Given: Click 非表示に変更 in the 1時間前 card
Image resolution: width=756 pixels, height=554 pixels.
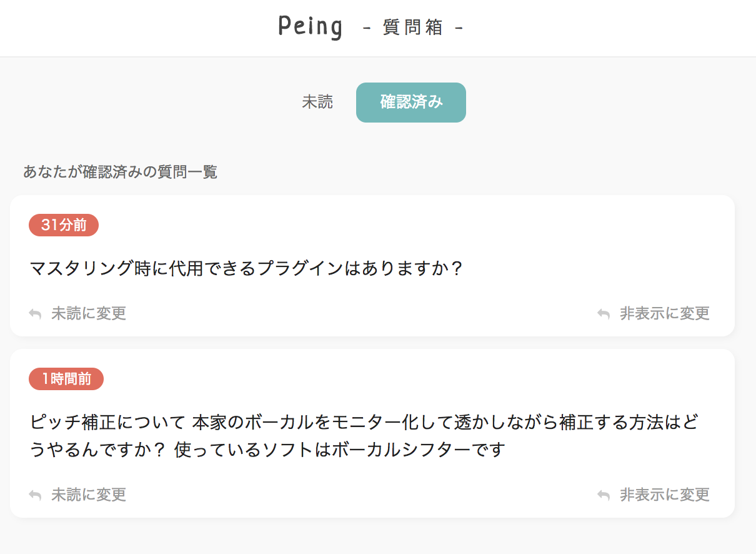Looking at the screenshot, I should point(664,495).
